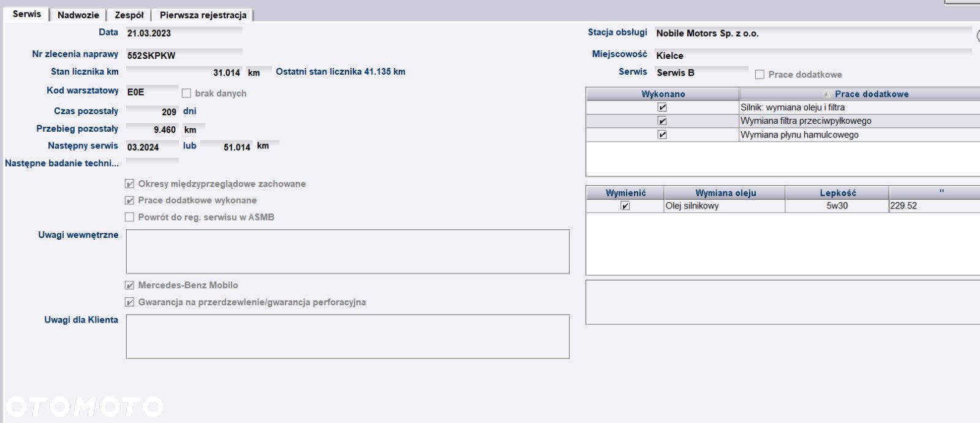Click 'Ostatni stan licznika 41.135 km' text
Screen dimensions: 980x423
tap(341, 72)
